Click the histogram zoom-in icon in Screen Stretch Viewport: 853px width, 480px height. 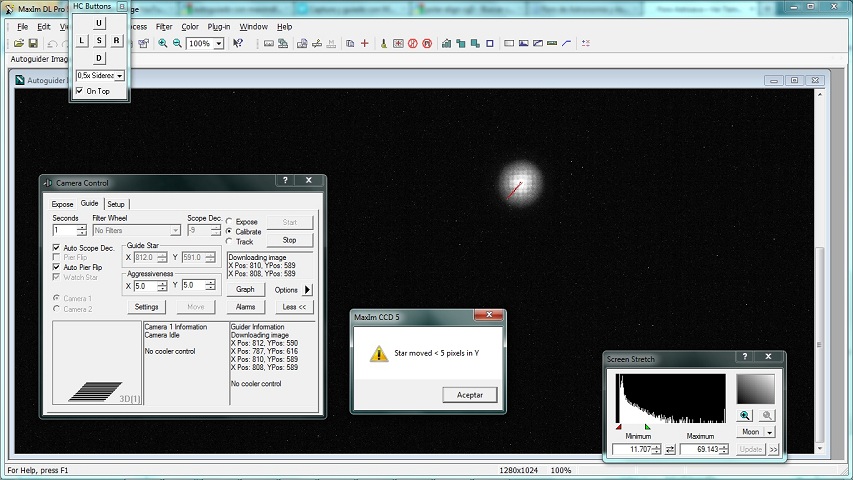[746, 415]
